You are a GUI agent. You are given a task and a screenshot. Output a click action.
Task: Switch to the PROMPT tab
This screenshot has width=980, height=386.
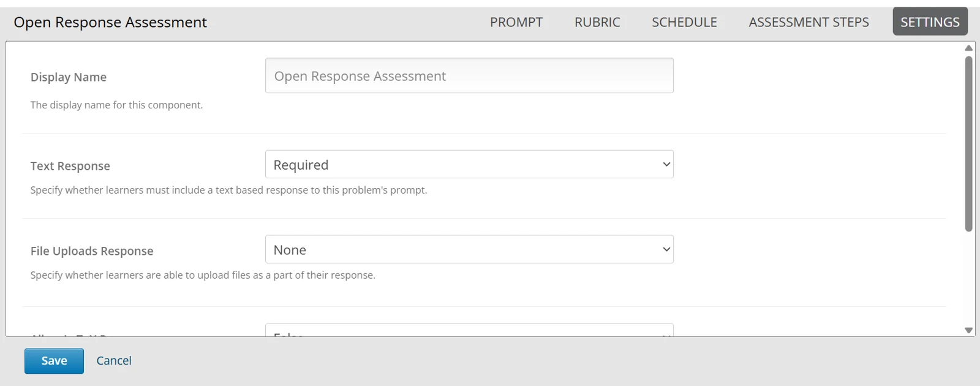pos(516,22)
